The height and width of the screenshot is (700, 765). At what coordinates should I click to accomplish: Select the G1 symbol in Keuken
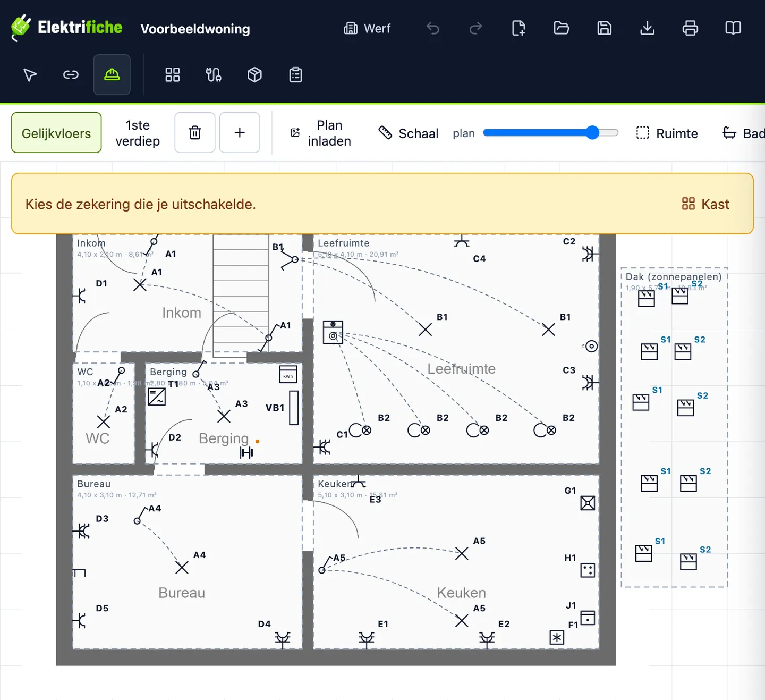click(x=588, y=503)
